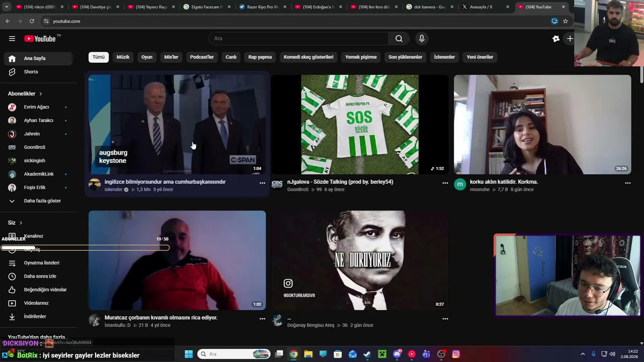
Task: Select the Son yüklenenler filter chip
Action: 405,57
